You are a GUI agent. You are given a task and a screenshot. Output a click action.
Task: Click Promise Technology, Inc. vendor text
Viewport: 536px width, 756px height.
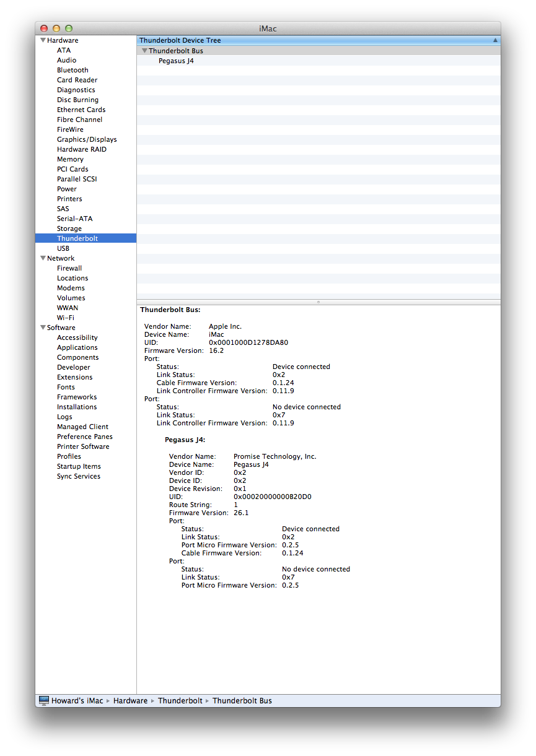(x=275, y=456)
